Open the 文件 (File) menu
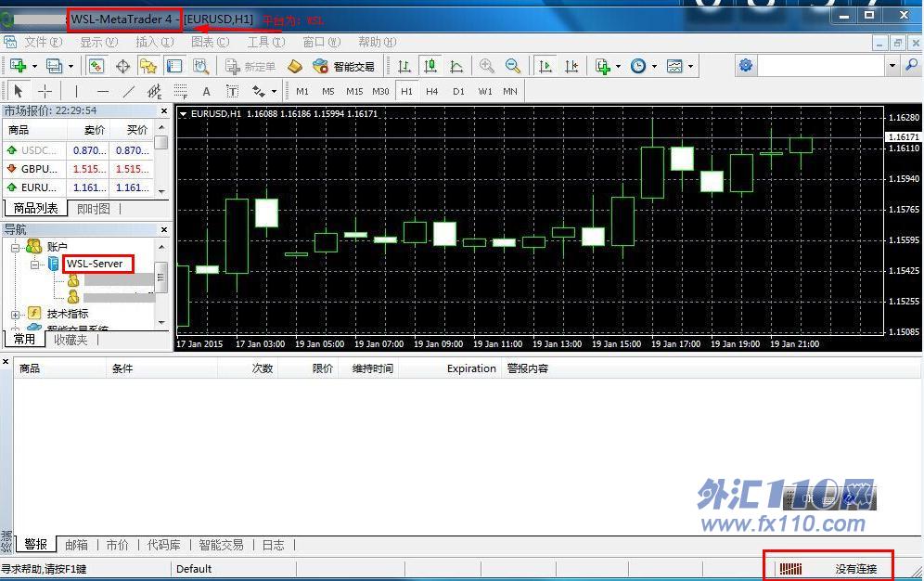Screen dimensions: 924x581 (43, 42)
